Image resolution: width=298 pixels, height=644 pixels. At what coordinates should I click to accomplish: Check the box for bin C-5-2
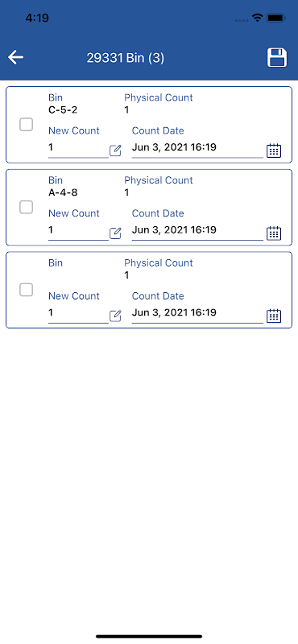pos(27,125)
